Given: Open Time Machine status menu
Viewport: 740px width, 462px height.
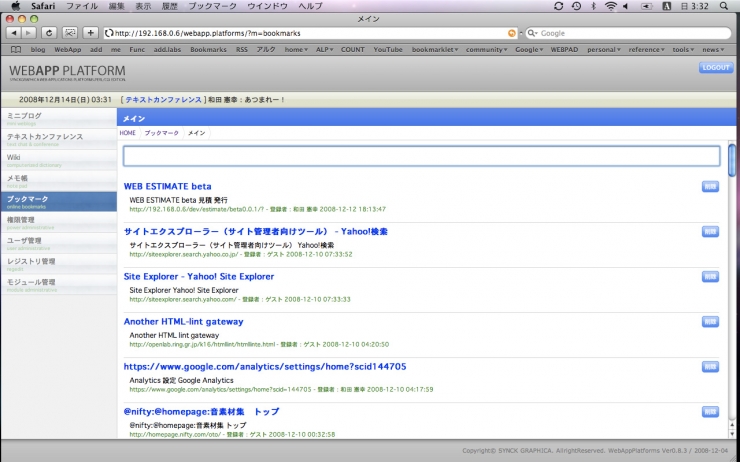Looking at the screenshot, I should coord(576,6).
